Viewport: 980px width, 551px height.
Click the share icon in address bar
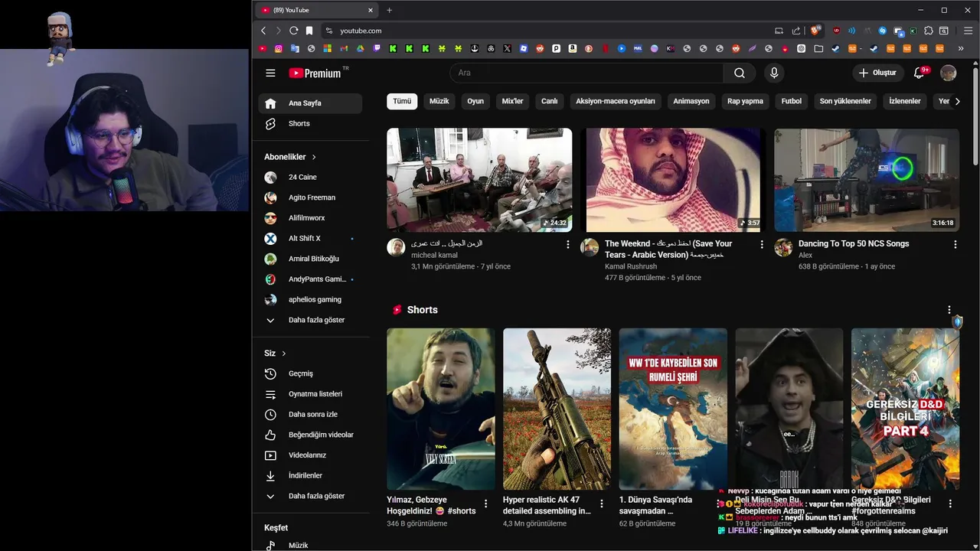796,31
